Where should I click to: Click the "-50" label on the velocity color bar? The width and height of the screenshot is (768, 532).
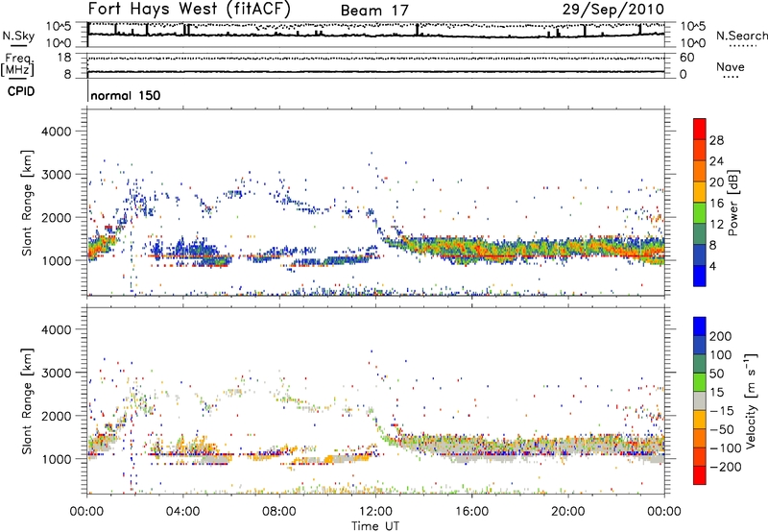click(722, 429)
